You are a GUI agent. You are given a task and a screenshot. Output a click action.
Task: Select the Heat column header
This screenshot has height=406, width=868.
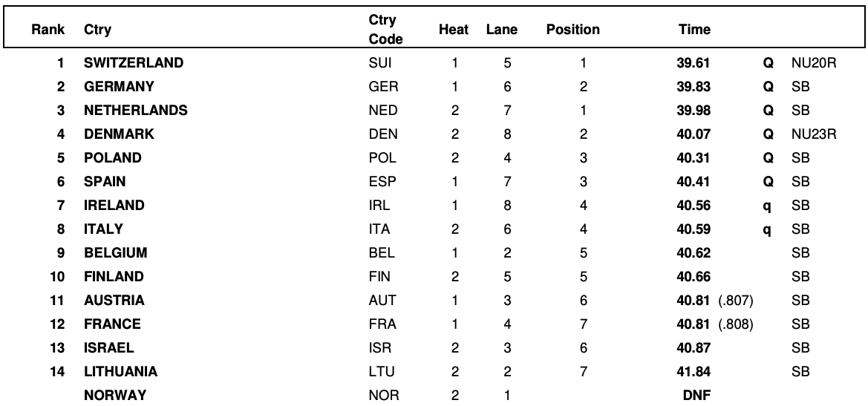454,30
